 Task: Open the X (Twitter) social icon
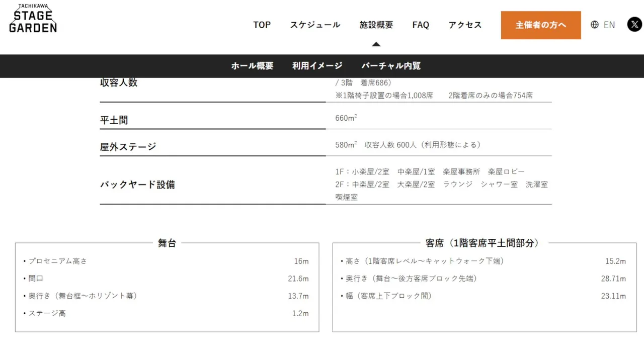point(634,24)
